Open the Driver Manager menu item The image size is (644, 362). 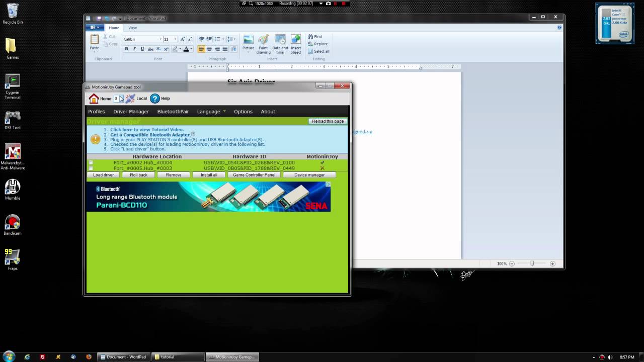(x=131, y=112)
